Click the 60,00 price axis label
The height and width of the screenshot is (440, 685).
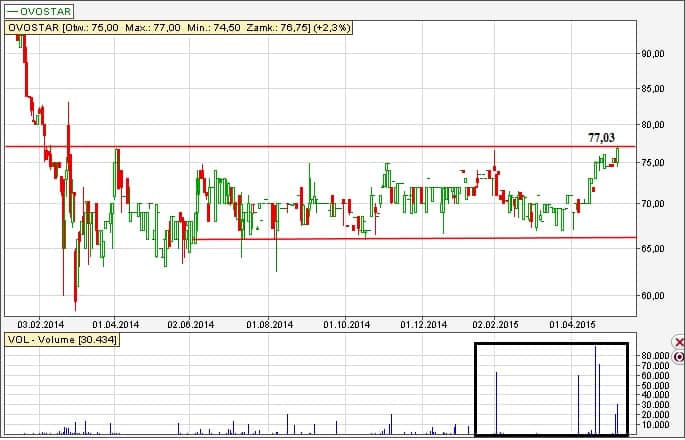tap(653, 296)
